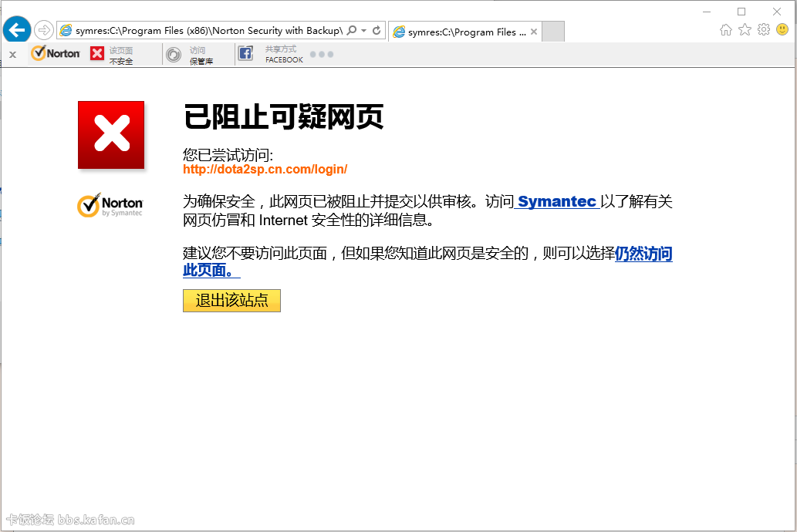Refresh the page with reload icon
This screenshot has height=532, width=797.
[x=377, y=31]
